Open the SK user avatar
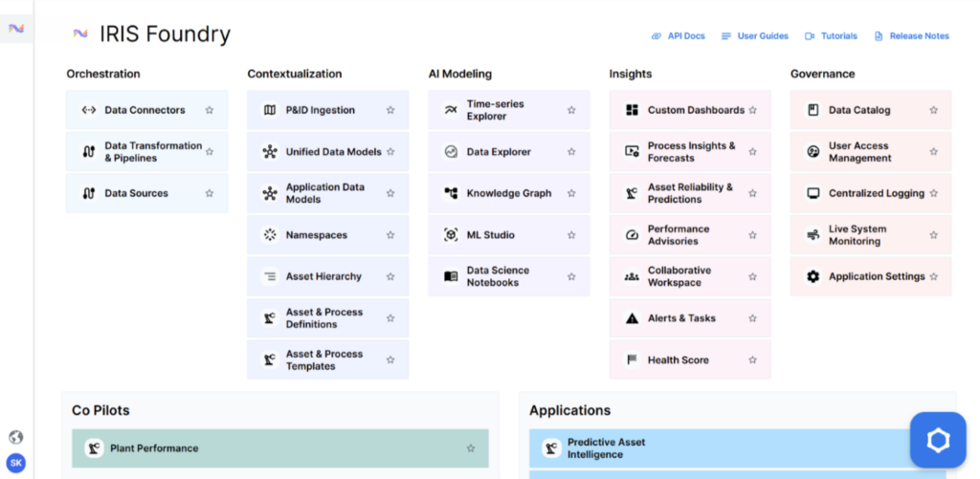The width and height of the screenshot is (980, 479). (x=16, y=463)
